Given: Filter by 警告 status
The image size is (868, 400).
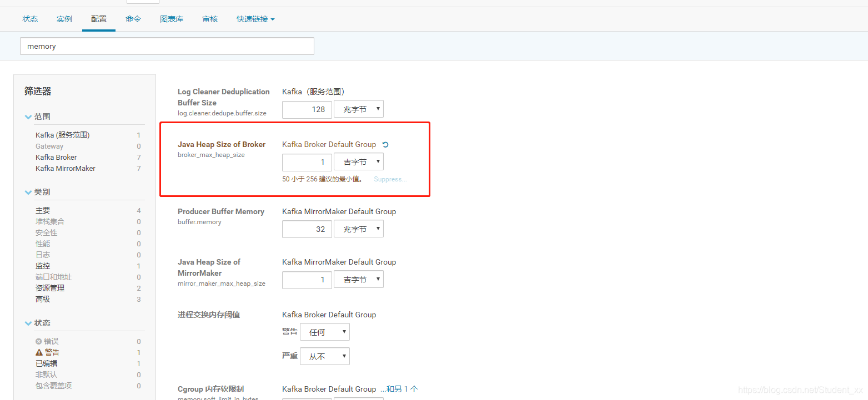Looking at the screenshot, I should 52,352.
